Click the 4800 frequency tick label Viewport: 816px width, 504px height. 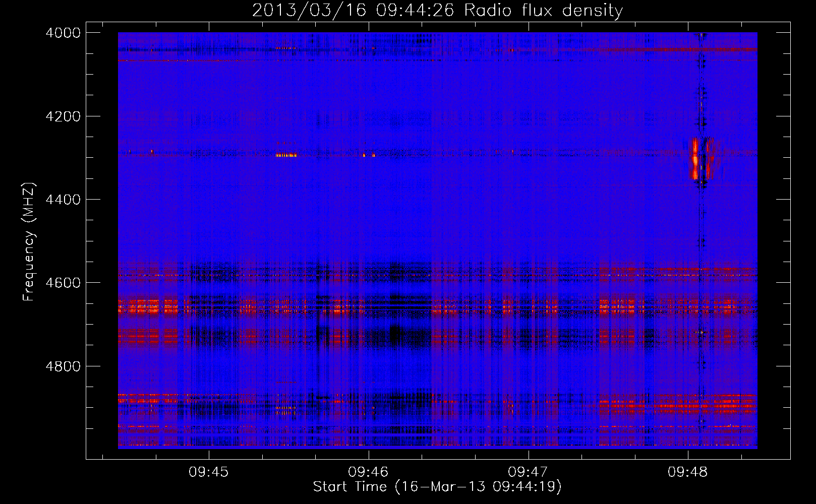(x=63, y=366)
